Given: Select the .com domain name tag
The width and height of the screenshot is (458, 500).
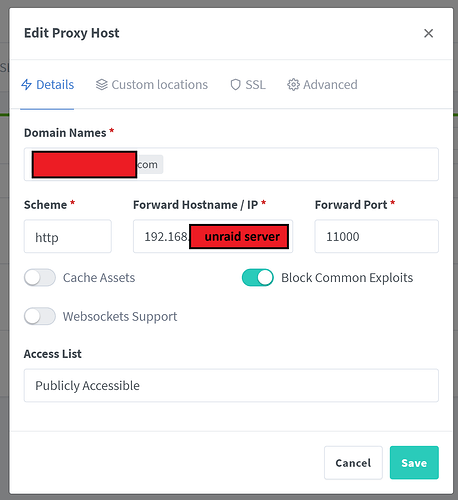Looking at the screenshot, I should point(97,164).
